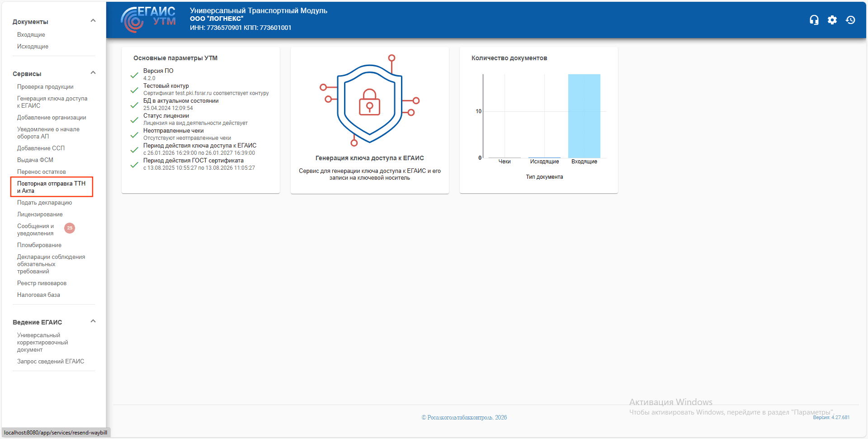Open settings via the gear icon

[x=832, y=20]
